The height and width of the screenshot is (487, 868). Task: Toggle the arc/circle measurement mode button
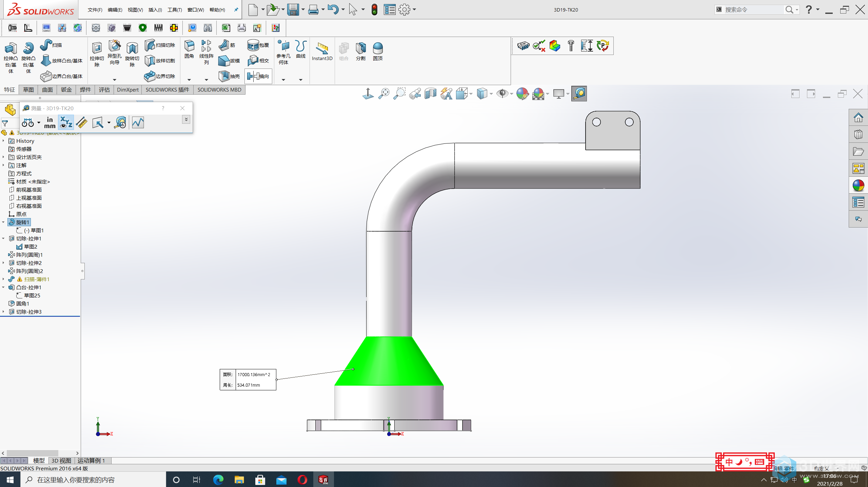(28, 122)
